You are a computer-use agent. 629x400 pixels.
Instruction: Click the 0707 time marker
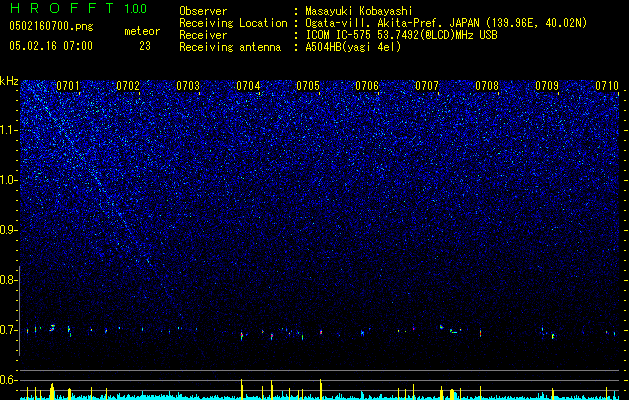(427, 86)
